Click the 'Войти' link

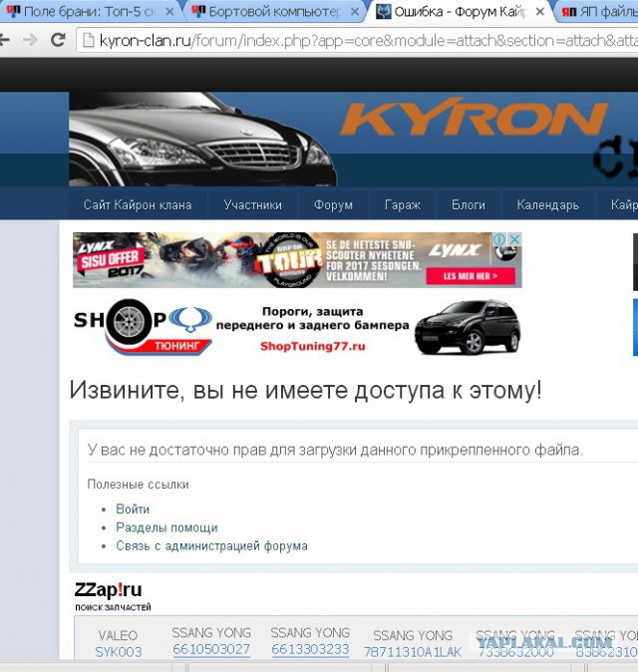(x=133, y=509)
